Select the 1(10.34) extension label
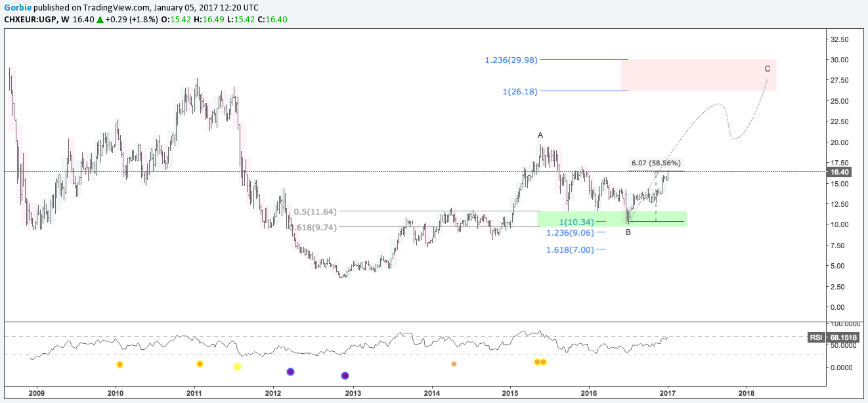The image size is (868, 403). (x=577, y=223)
